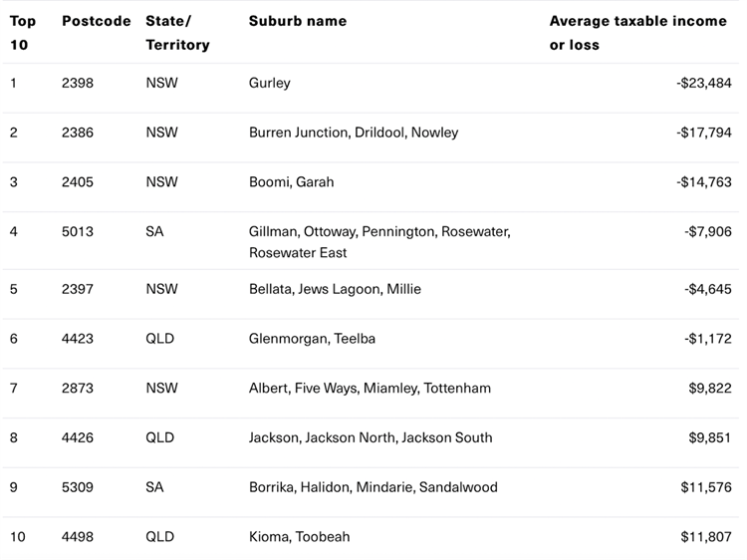Select Burren Junction, Drildool, Nowley text
This screenshot has height=560, width=747.
[x=354, y=133]
